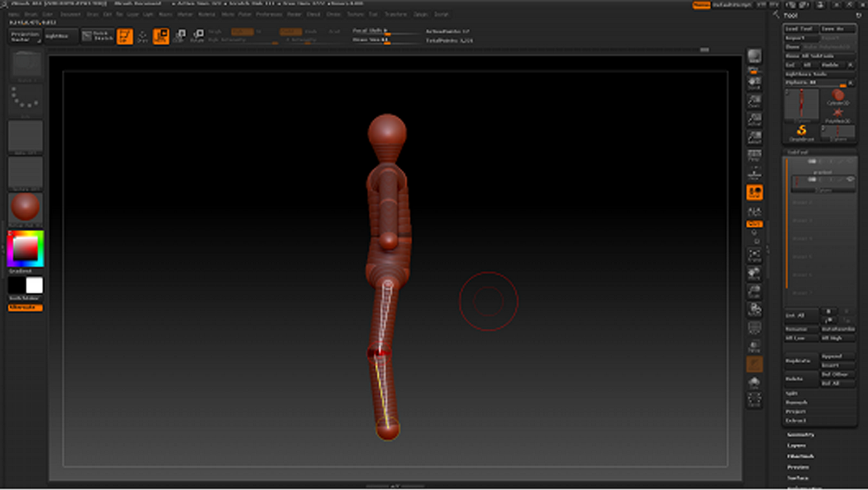Click the Rotate view icon in right shelf
The width and height of the screenshot is (868, 490).
coord(754,309)
